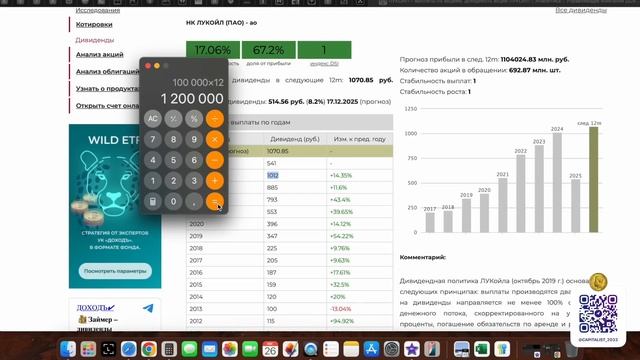Open App Store from the Dock
The width and height of the screenshot is (640, 360).
pos(371,349)
